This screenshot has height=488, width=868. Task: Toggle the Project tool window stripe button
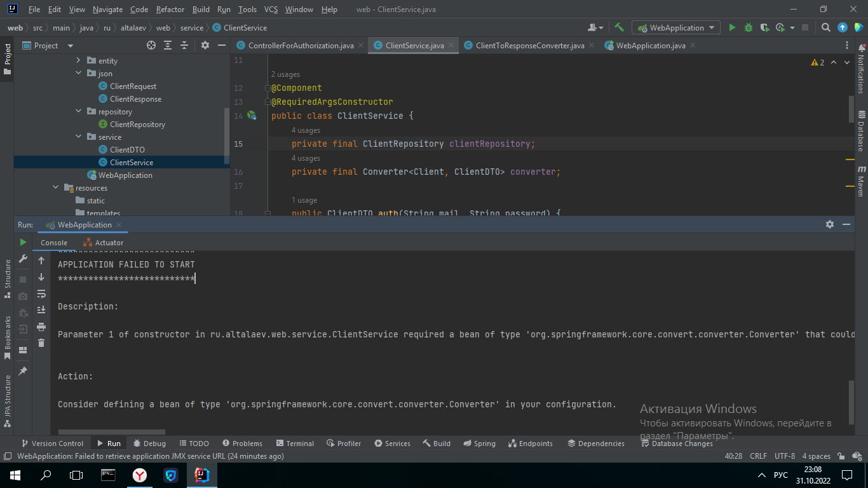point(8,58)
